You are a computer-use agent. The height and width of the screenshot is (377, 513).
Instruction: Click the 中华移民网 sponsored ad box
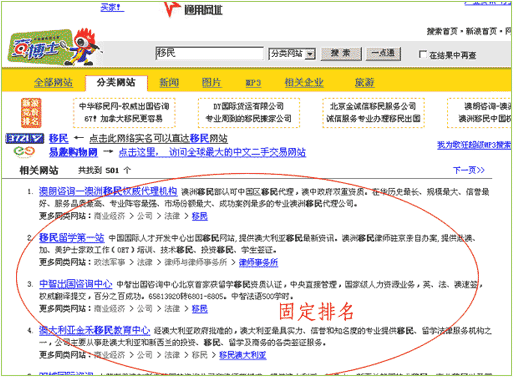(x=124, y=113)
